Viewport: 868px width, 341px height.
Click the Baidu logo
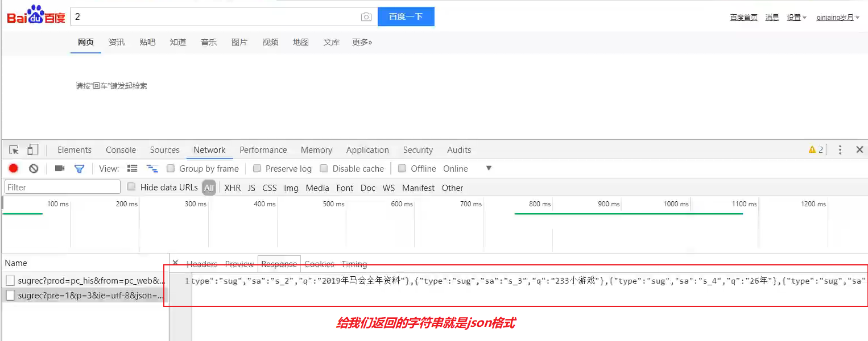click(36, 15)
